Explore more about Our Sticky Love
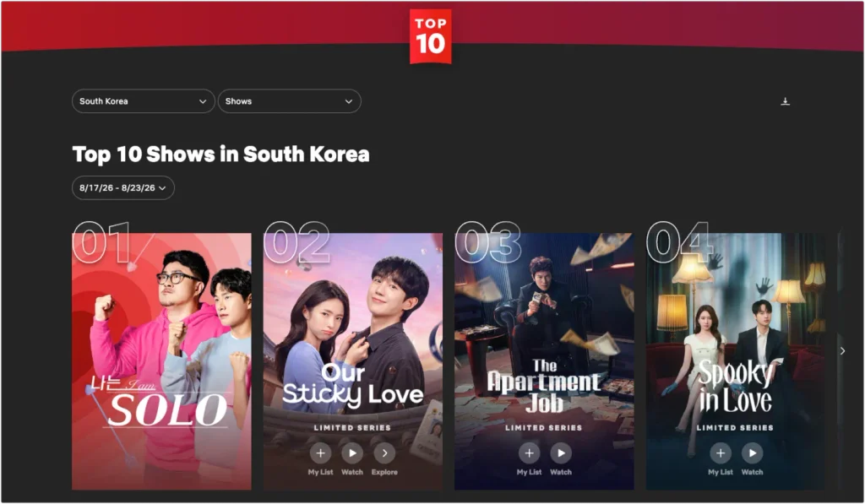Screen dimensions: 865x504 coord(384,453)
